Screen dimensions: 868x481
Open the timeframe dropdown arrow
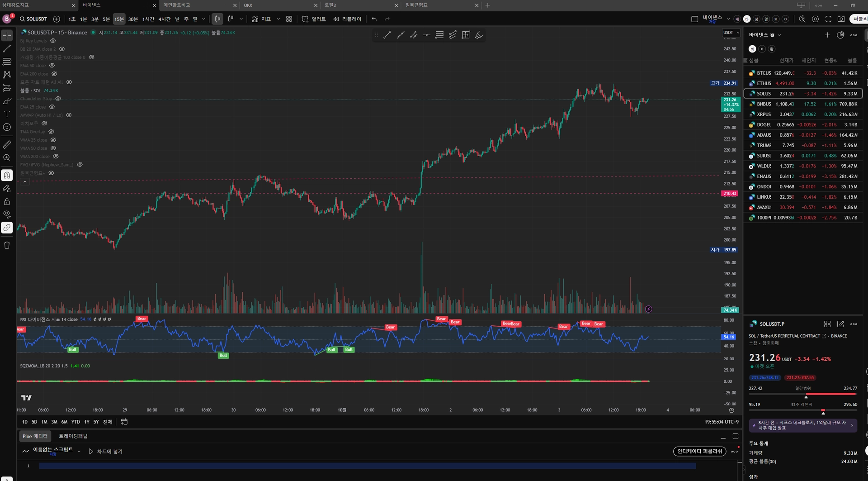point(204,19)
